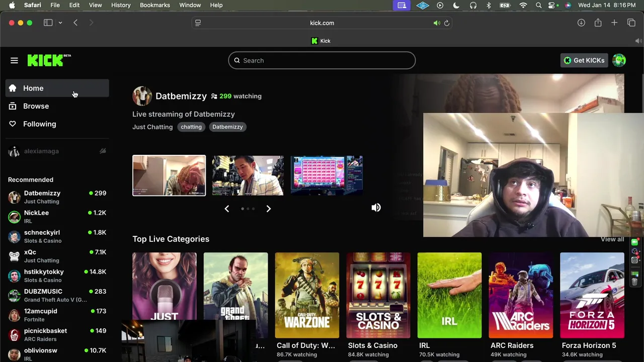
Task: Open the File menu
Action: (x=55, y=5)
